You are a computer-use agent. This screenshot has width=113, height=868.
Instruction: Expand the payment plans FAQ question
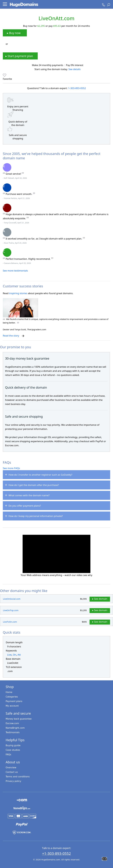point(56,505)
